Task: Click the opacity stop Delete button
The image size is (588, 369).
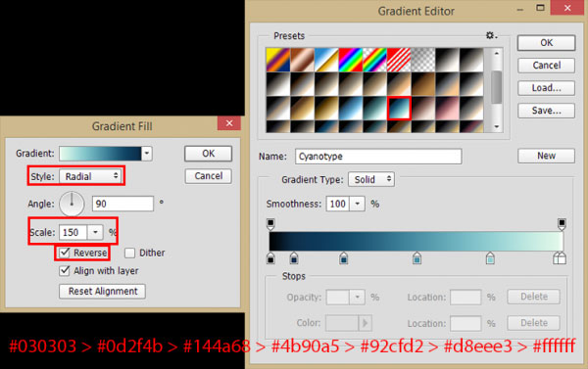Action: pos(534,297)
